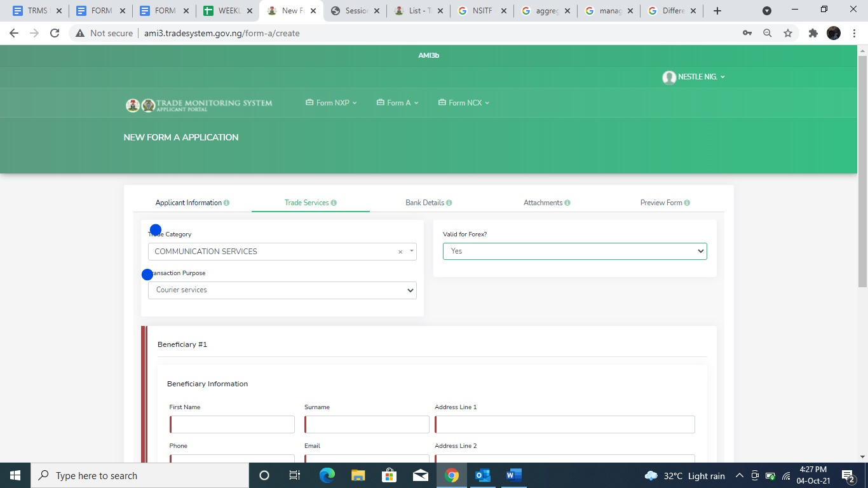Show hidden system tray icons
Image resolution: width=868 pixels, height=488 pixels.
pyautogui.click(x=739, y=475)
